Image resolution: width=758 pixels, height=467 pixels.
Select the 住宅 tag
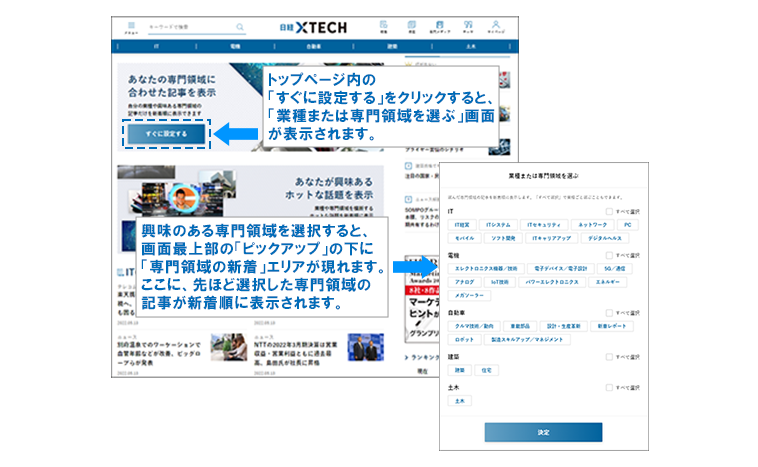click(486, 370)
